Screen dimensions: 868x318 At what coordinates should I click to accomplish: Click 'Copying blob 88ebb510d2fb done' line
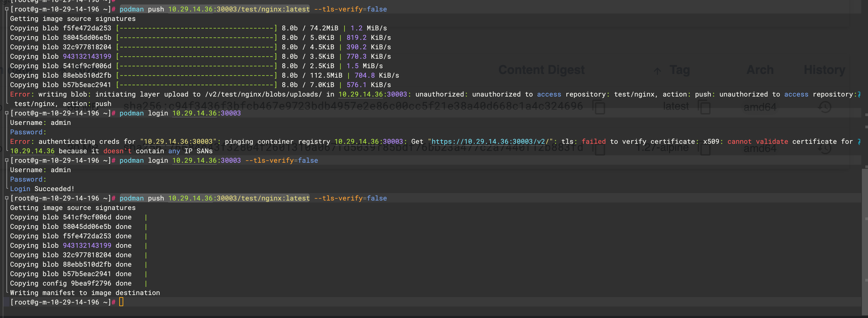point(71,264)
